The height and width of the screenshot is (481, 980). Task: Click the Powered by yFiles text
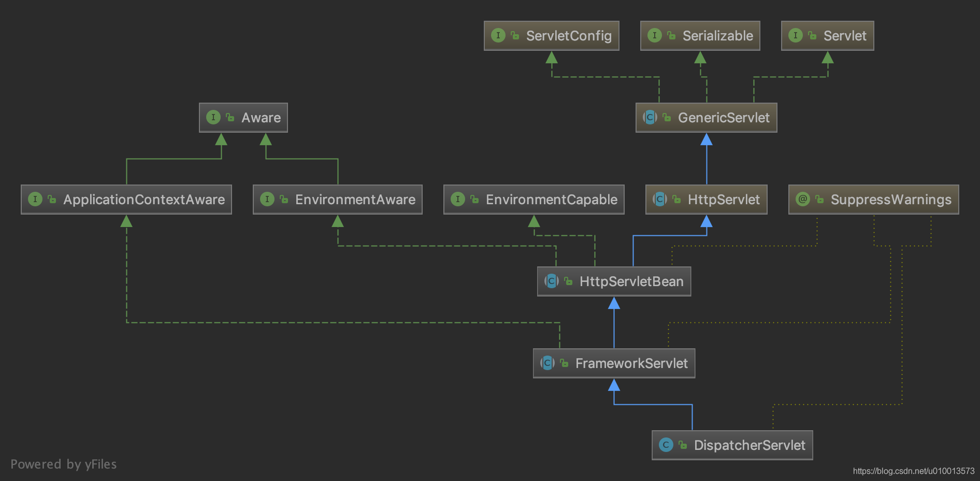[x=64, y=464]
